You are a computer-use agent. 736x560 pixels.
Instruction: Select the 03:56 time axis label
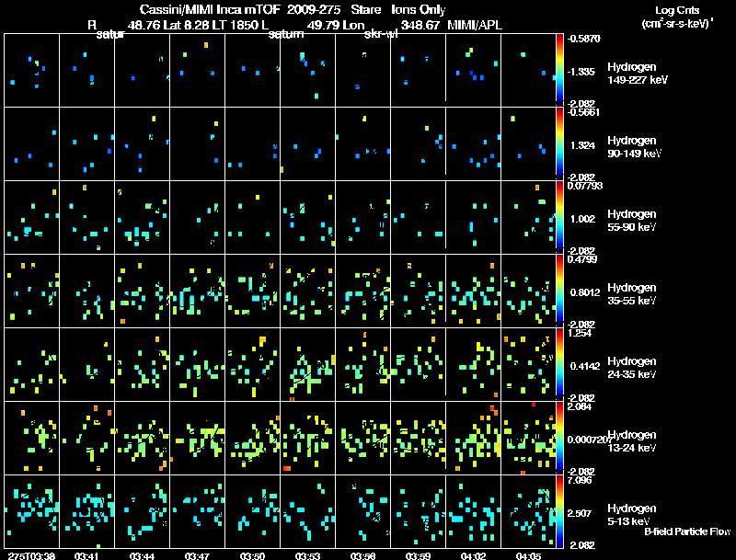[x=362, y=555]
